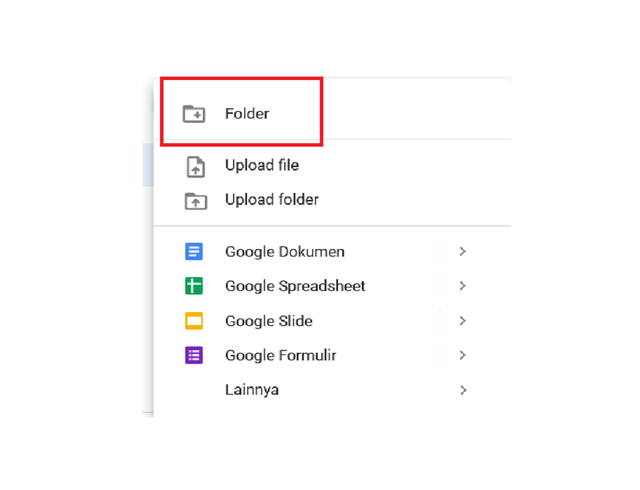Expand the Google Slide submenu arrow
Viewport: 640px width, 490px height.
click(462, 321)
